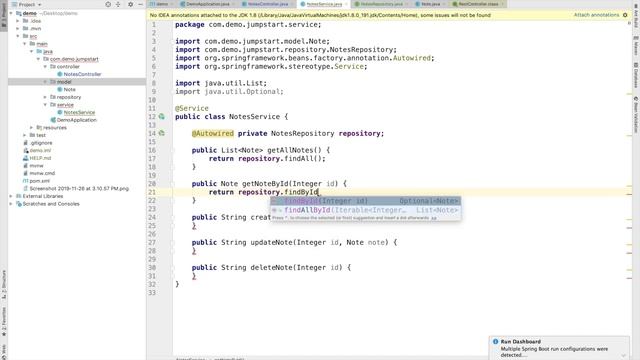Click the locate/scroll-from-source target icon
The width and height of the screenshot is (640, 360).
(x=108, y=4)
